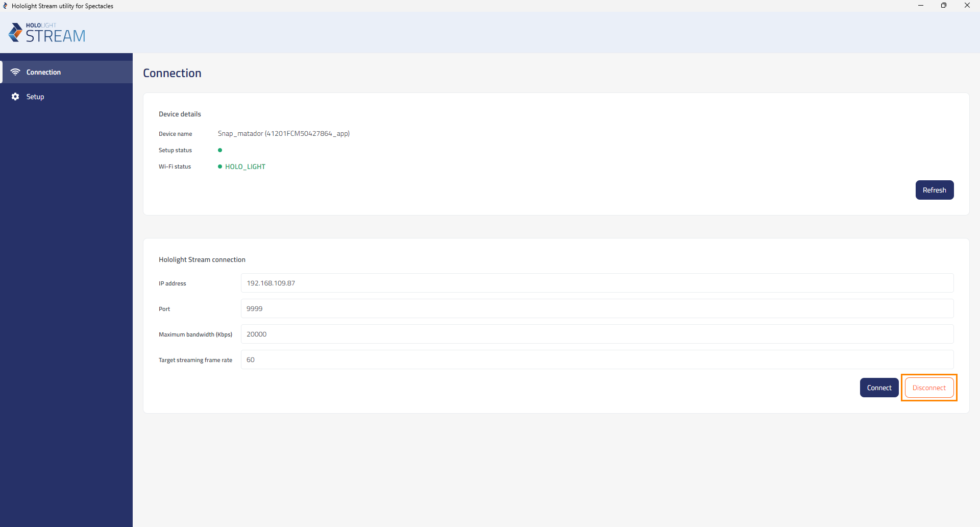Click the green Wi-Fi status dot
980x527 pixels.
[220, 166]
